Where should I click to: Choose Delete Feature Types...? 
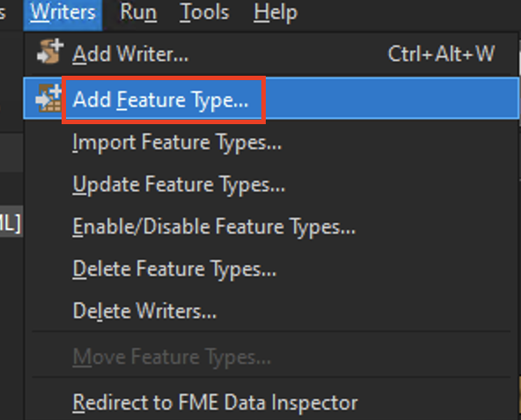174,269
